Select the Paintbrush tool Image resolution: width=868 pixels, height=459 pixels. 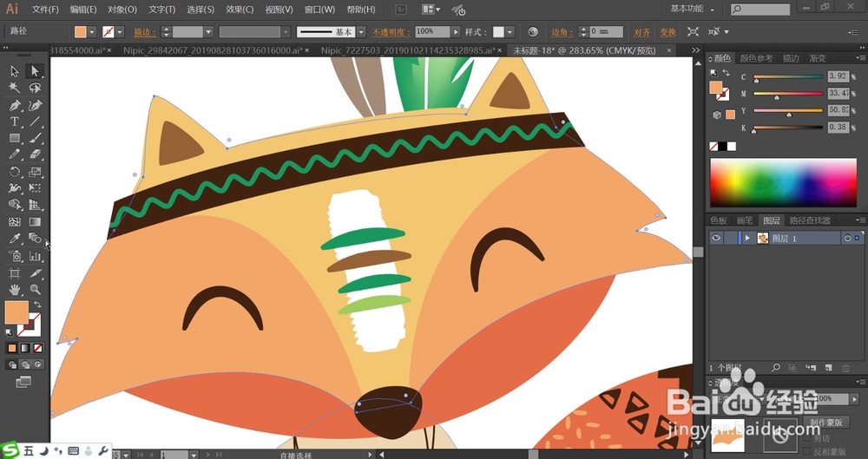tap(35, 138)
